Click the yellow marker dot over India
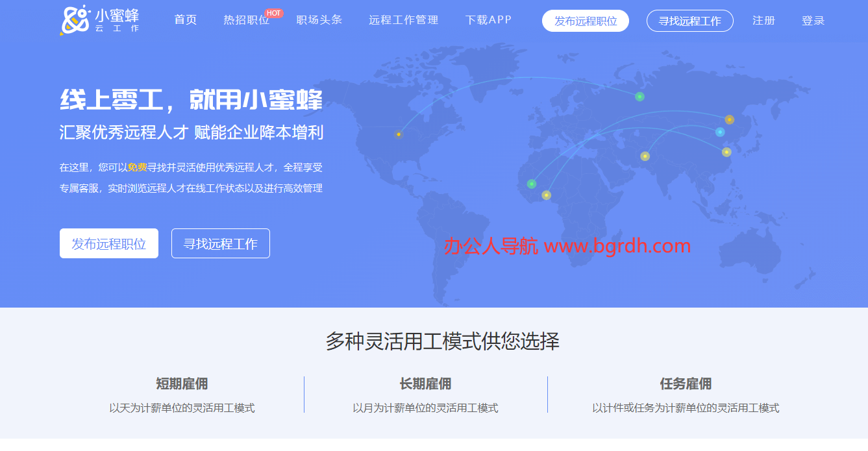This screenshot has width=868, height=451. (645, 156)
